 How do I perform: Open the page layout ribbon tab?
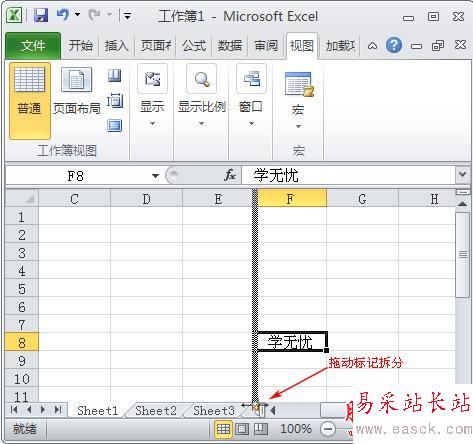tap(155, 46)
